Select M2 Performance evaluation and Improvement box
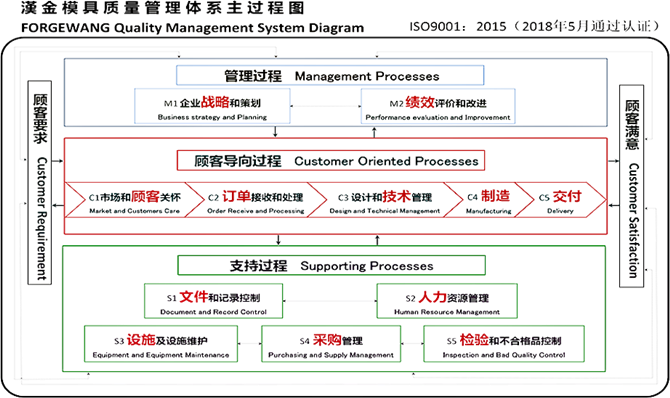Viewport: 670px width, 398px height. (x=438, y=106)
